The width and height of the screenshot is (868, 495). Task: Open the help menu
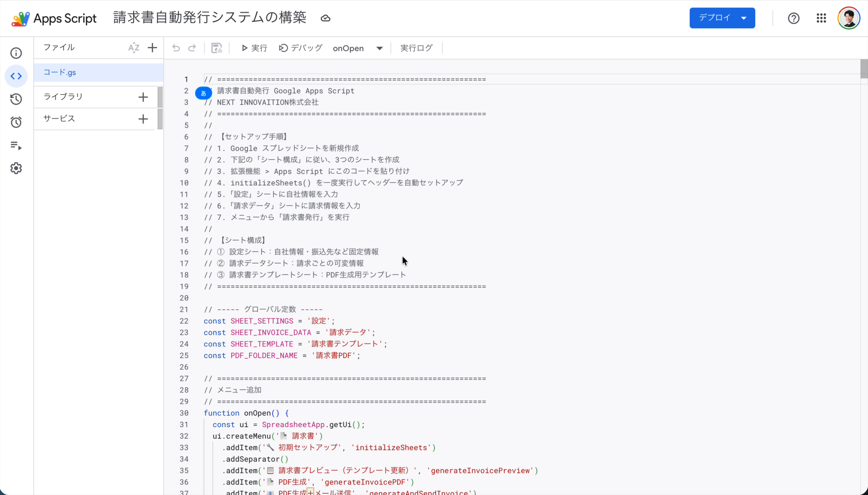point(793,18)
